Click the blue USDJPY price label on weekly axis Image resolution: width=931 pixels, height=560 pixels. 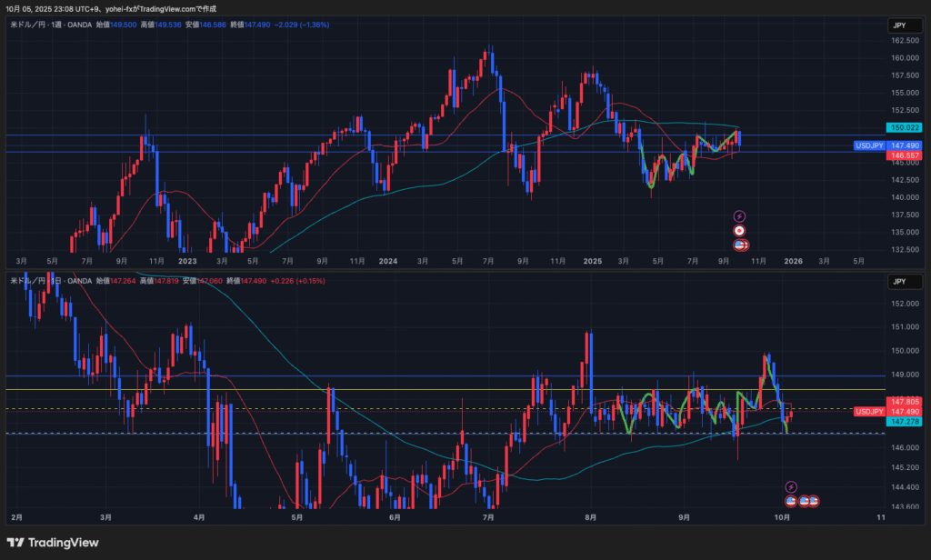point(869,145)
